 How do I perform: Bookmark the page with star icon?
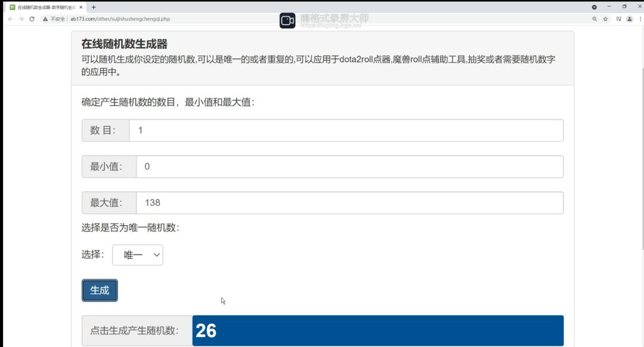click(x=605, y=19)
